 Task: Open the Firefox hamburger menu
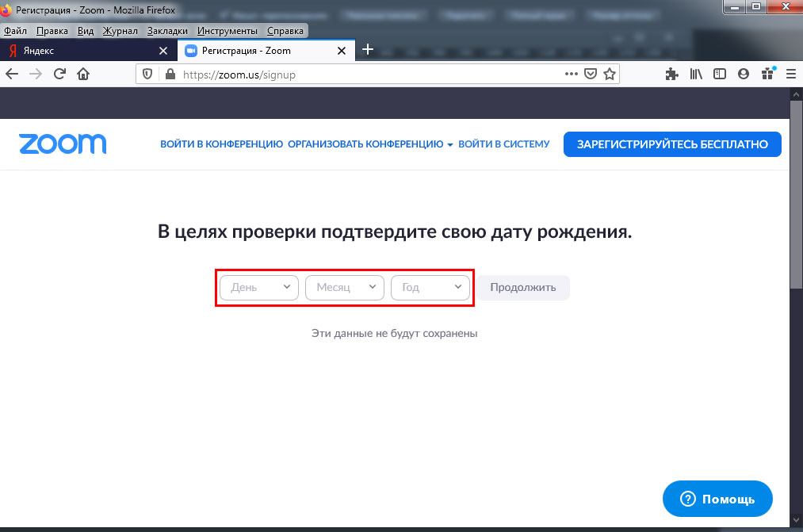(791, 73)
